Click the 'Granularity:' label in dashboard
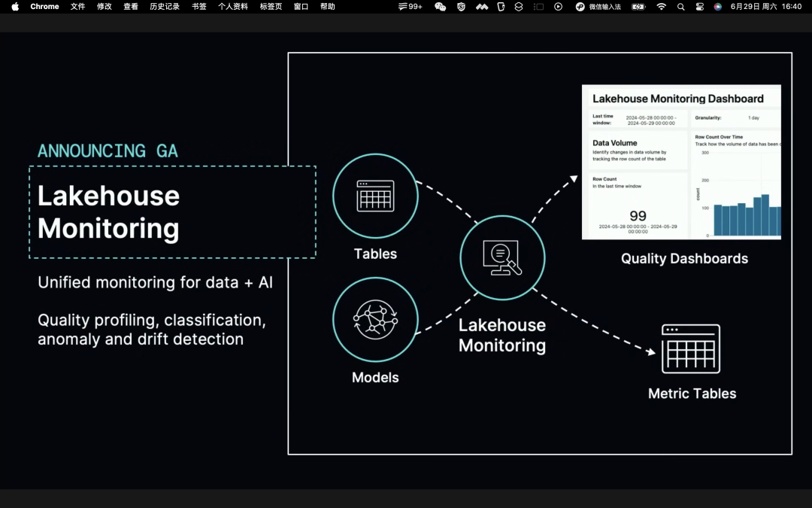This screenshot has width=812, height=508. pos(708,117)
